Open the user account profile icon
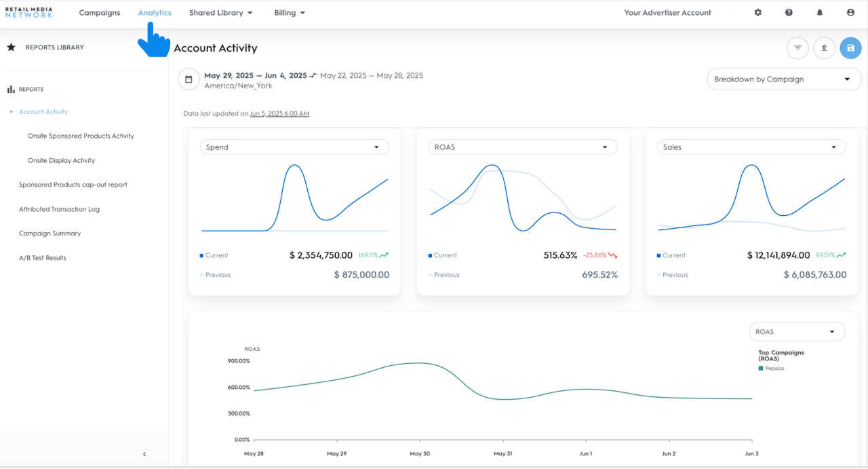 (x=850, y=13)
